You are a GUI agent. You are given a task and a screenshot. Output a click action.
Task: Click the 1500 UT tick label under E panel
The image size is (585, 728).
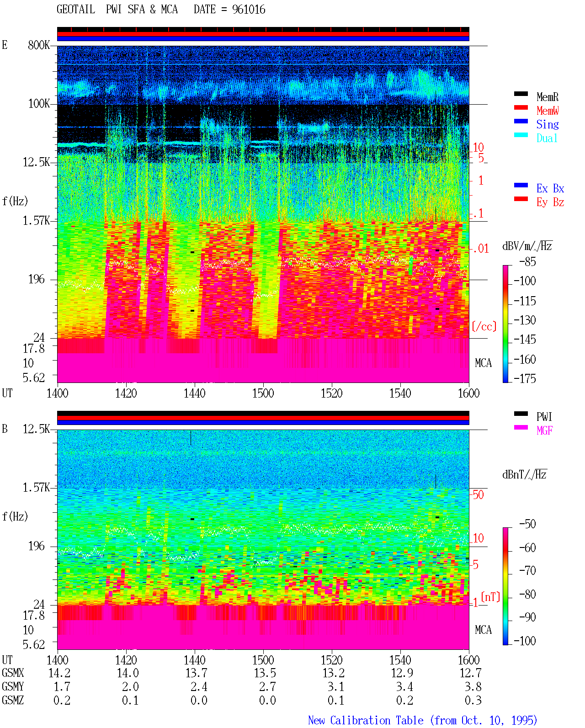point(263,393)
